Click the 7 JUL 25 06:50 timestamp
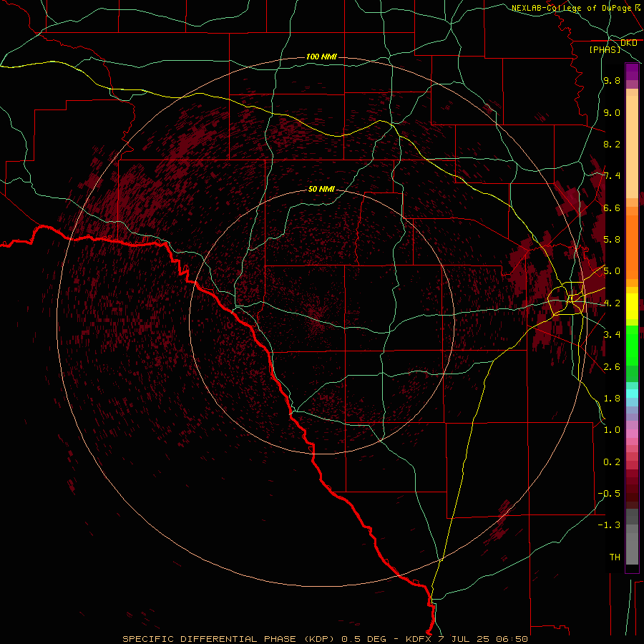The width and height of the screenshot is (644, 644). point(482,639)
